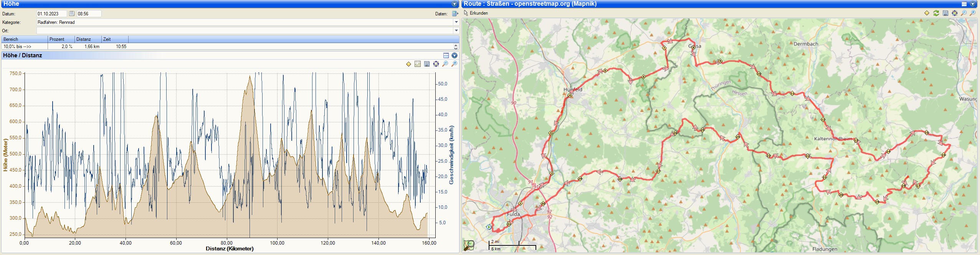This screenshot has height=255, width=980.
Task: Click the calendar icon beside the date field
Action: (x=72, y=13)
